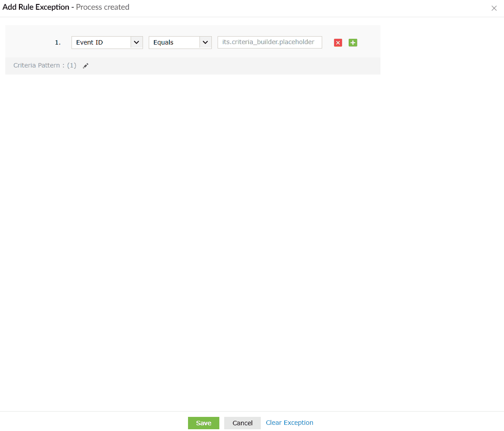Click the Process created title text

[x=102, y=7]
